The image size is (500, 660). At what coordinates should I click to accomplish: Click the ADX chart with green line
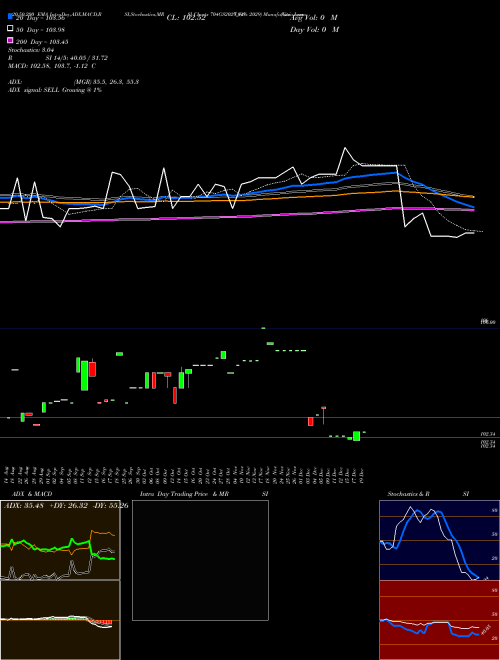(60, 540)
